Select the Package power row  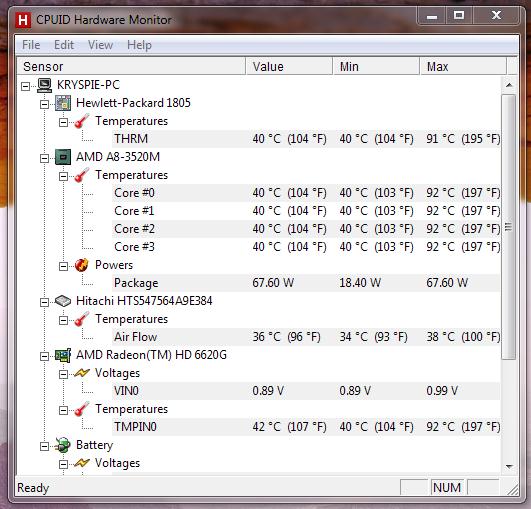(306, 283)
